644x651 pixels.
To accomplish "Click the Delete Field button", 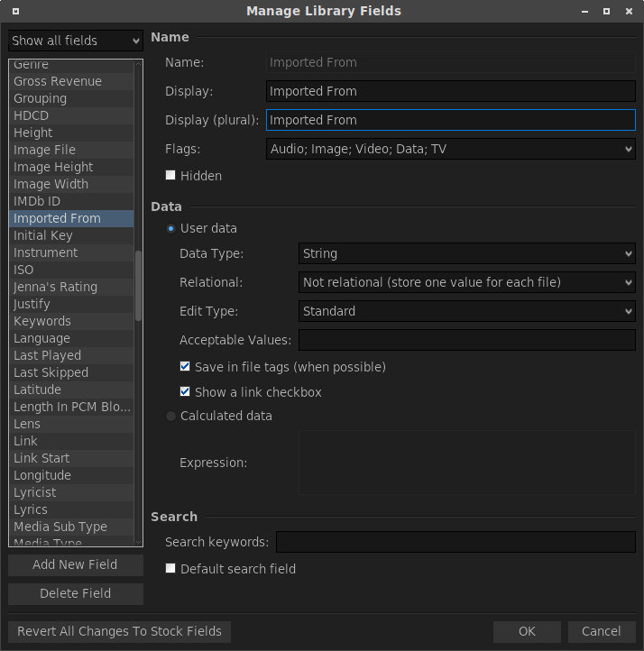I will (75, 593).
